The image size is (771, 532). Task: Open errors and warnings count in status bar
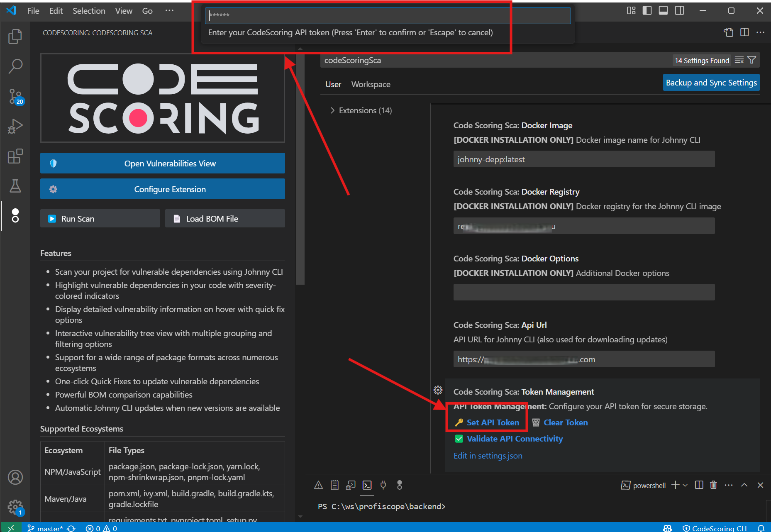pyautogui.click(x=101, y=528)
